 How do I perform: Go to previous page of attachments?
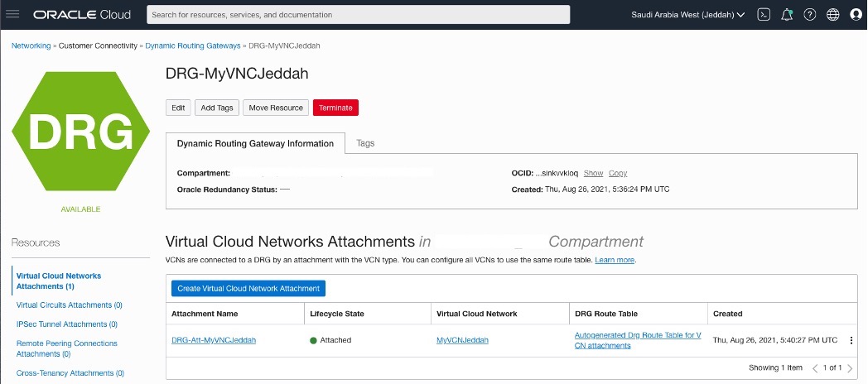pyautogui.click(x=814, y=367)
